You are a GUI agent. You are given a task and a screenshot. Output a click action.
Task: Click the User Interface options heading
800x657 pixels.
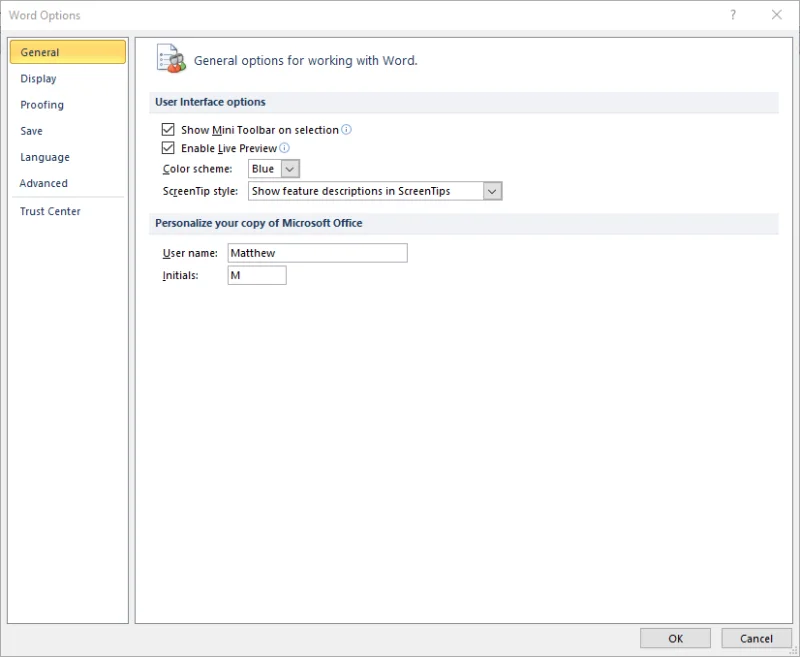(210, 102)
